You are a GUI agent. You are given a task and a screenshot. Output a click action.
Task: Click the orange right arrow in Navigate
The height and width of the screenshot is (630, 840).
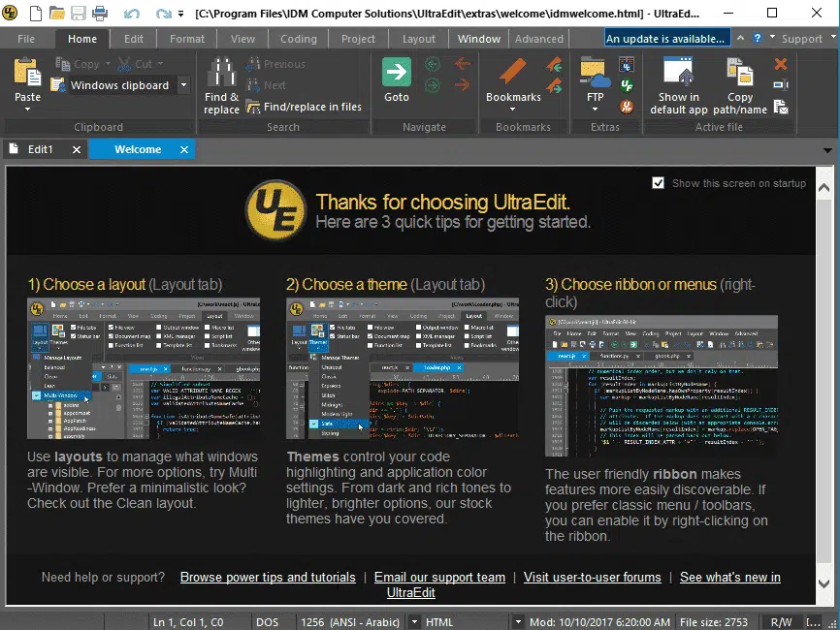463,84
